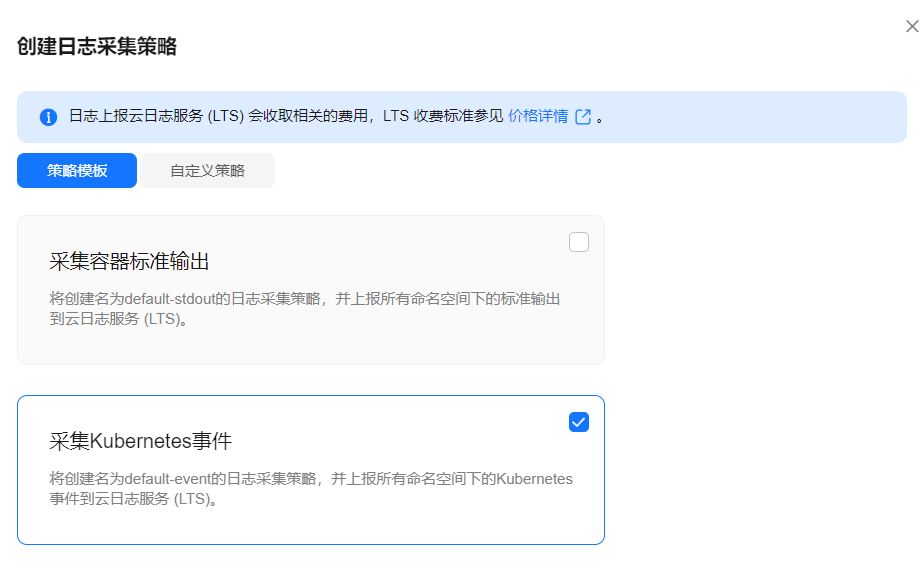Screen dimensions: 920x569
Task: Click the 事件到云日志服务 (LTS) line in second card
Action: (x=133, y=499)
